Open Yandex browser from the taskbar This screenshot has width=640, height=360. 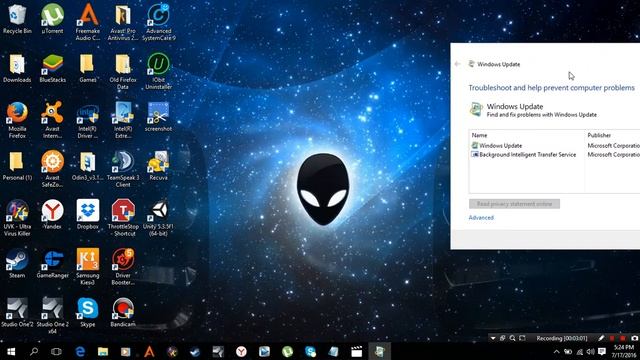pyautogui.click(x=241, y=351)
